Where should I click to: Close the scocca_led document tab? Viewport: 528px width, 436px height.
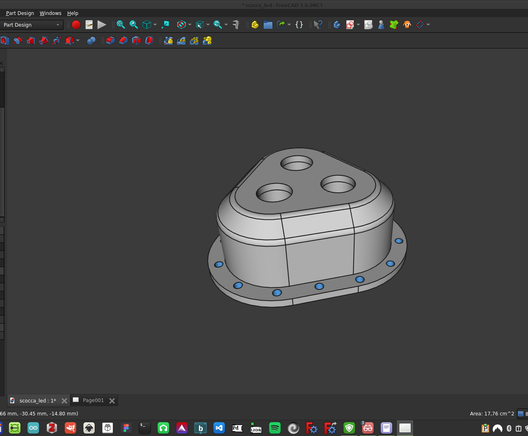tap(64, 401)
